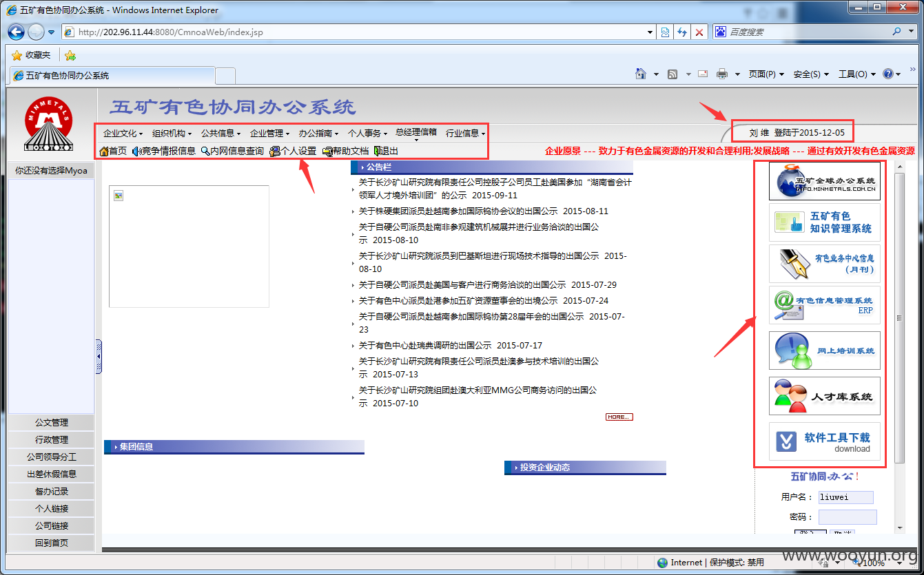Click the search magnifier icon in Baidu box
924x575 pixels.
[x=897, y=32]
